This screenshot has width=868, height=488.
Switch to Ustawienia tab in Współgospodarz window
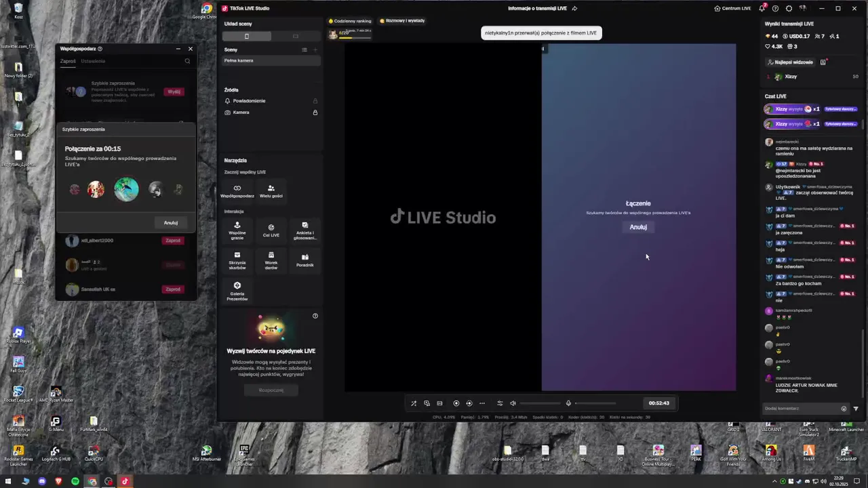[x=93, y=61]
